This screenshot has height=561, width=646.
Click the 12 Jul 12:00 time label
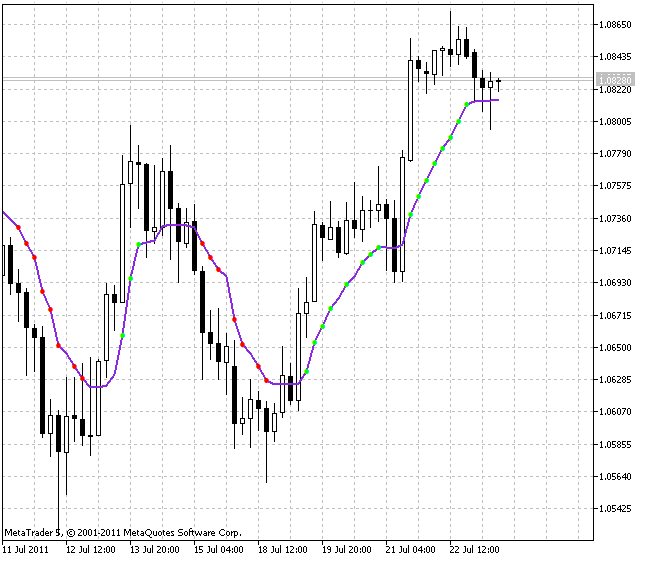91,550
